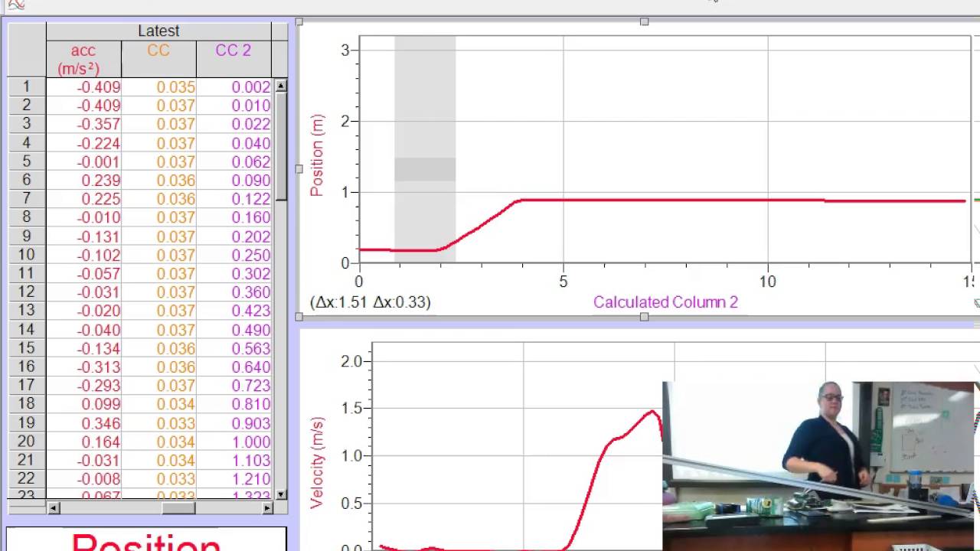980x551 pixels.
Task: Select the CC column header
Action: 158,60
